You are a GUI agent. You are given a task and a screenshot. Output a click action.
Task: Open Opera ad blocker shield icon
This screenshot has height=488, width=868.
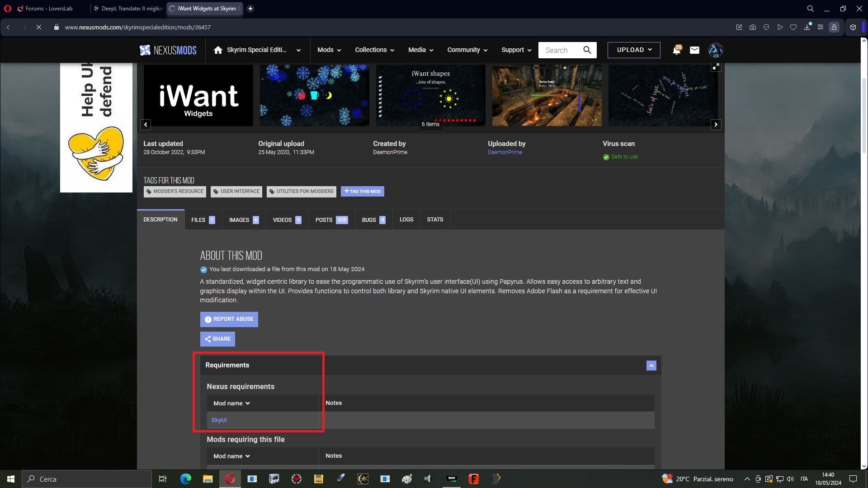coord(766,27)
